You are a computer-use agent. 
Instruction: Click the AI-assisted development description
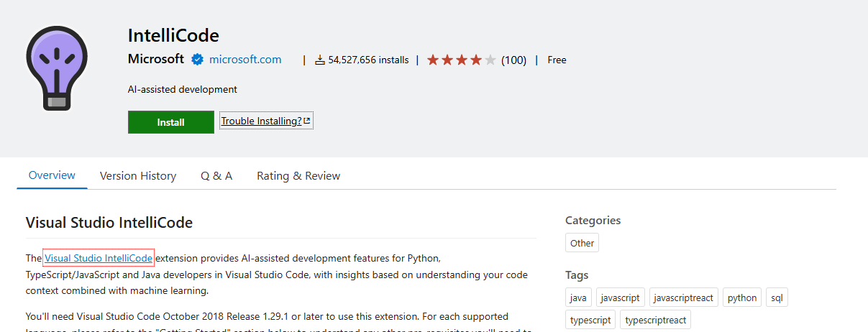pyautogui.click(x=183, y=90)
